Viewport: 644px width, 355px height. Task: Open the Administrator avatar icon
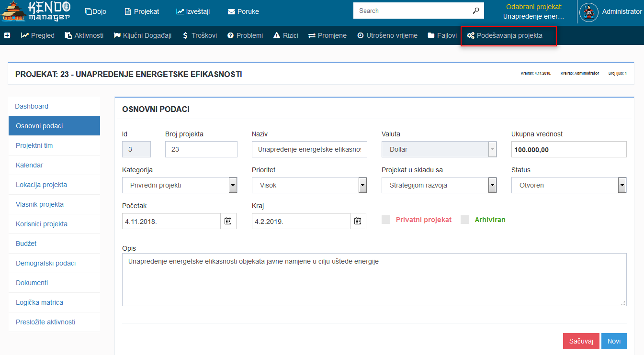589,12
